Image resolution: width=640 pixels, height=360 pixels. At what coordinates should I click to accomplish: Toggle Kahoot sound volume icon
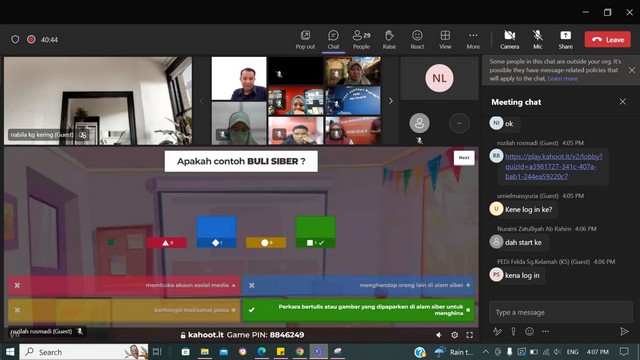click(x=439, y=335)
